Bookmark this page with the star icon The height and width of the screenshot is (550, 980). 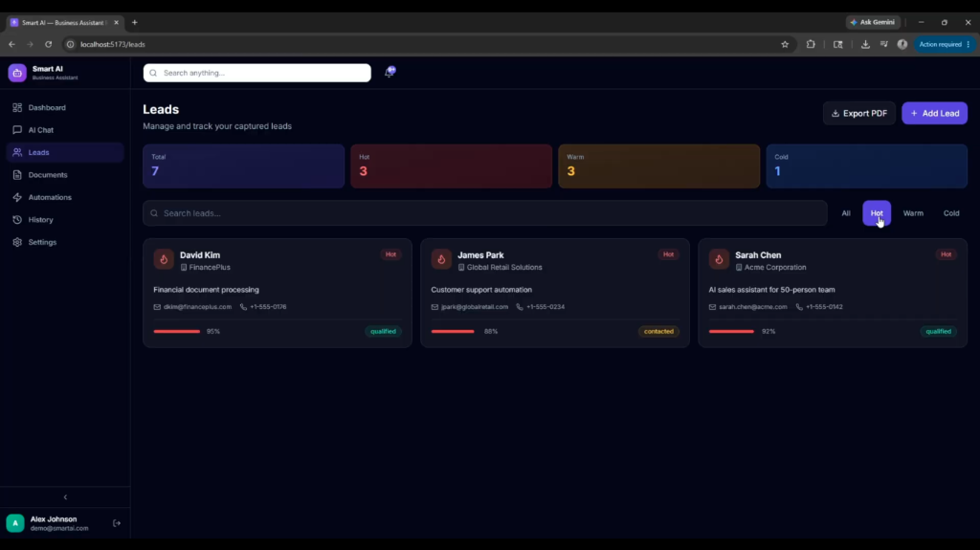click(x=785, y=44)
